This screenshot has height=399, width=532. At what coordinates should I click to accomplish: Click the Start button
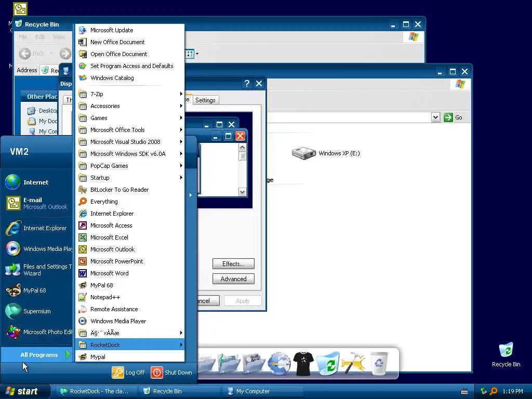pos(25,391)
